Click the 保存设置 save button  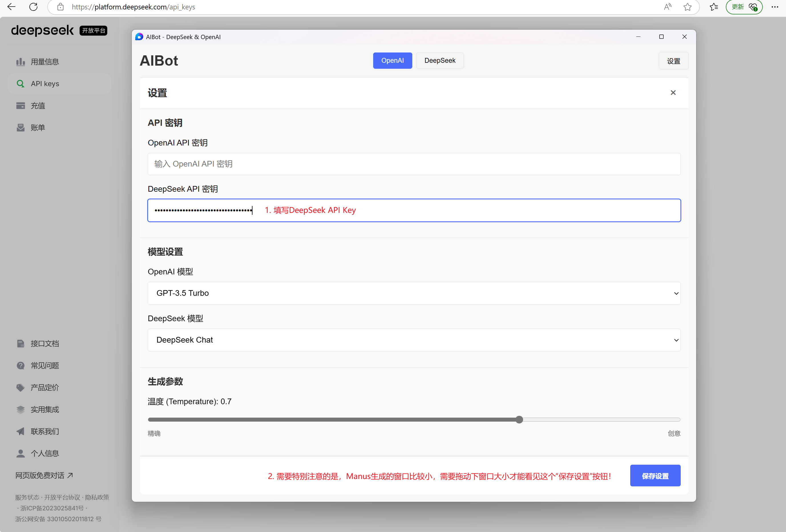(655, 476)
